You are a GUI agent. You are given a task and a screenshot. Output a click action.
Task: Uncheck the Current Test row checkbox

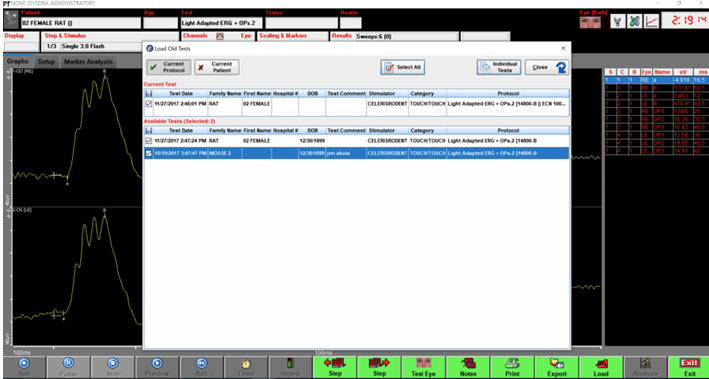click(x=148, y=104)
